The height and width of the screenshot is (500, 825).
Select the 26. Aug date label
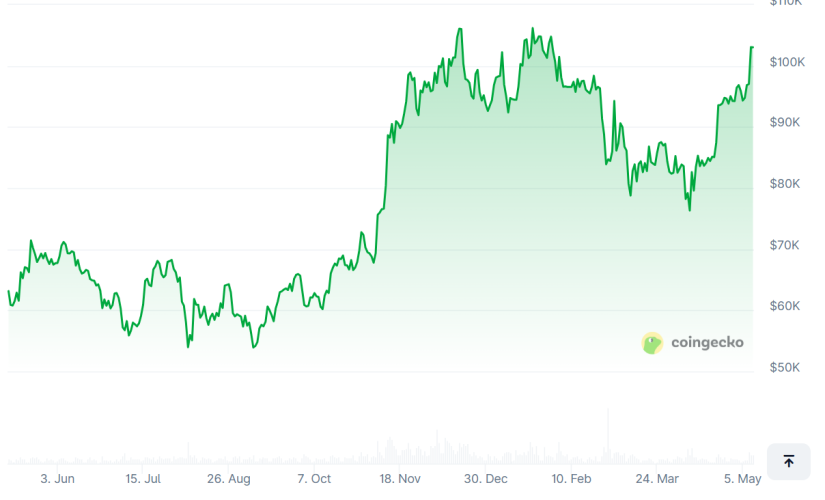[x=229, y=479]
